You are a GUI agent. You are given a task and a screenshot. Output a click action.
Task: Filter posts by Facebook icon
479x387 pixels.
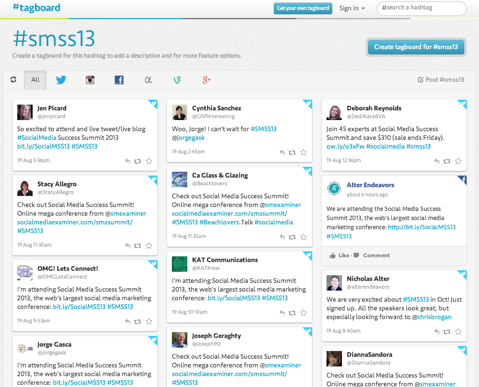click(x=119, y=80)
